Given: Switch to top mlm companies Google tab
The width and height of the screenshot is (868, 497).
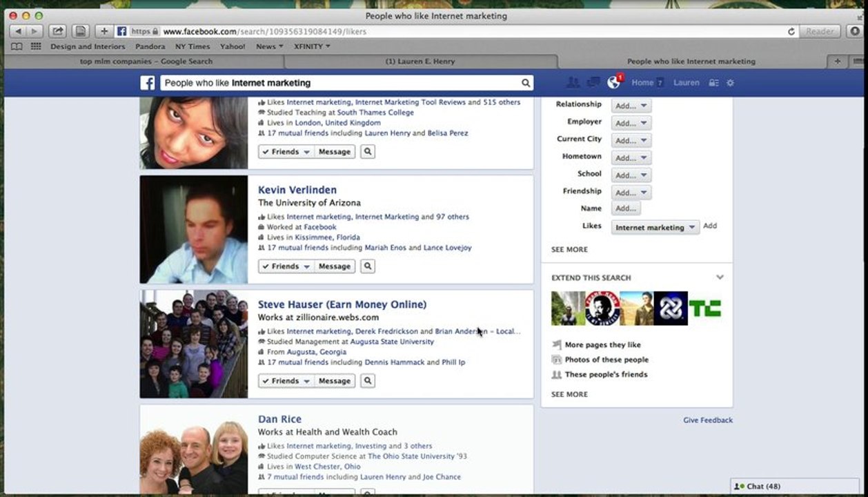Looking at the screenshot, I should [146, 61].
